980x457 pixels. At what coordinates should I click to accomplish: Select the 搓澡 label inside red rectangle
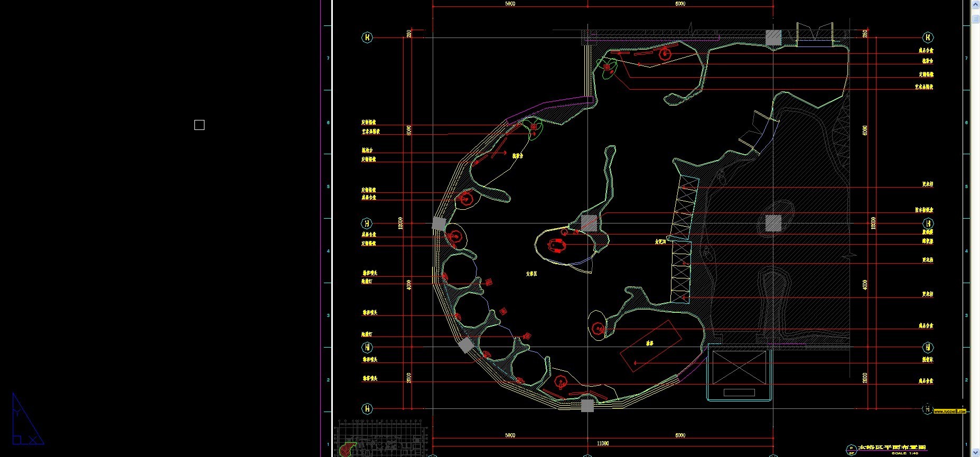(650, 343)
